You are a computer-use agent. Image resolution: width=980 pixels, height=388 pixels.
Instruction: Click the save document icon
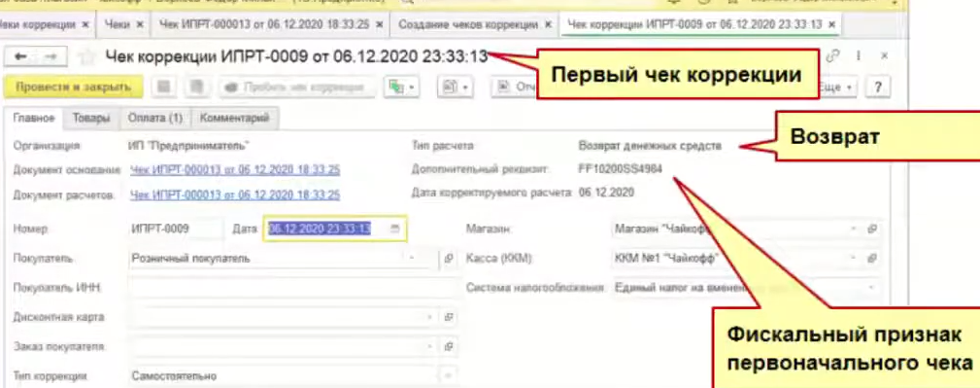[x=164, y=88]
